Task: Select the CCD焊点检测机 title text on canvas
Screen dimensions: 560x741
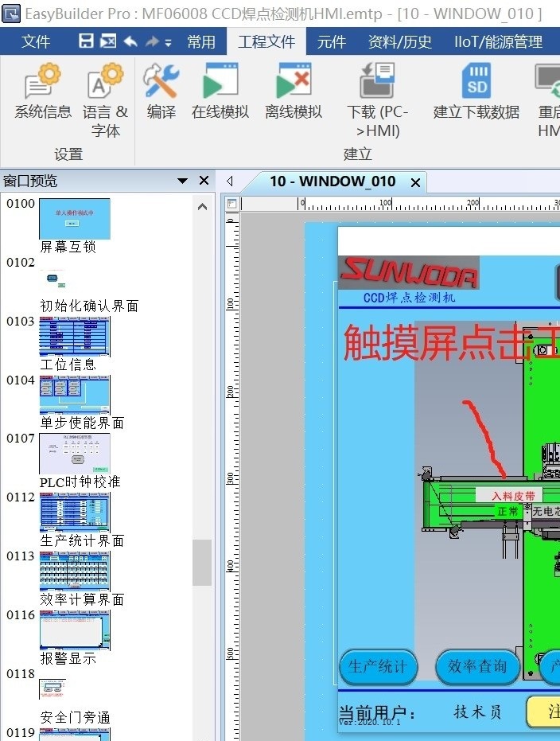Action: coord(409,297)
